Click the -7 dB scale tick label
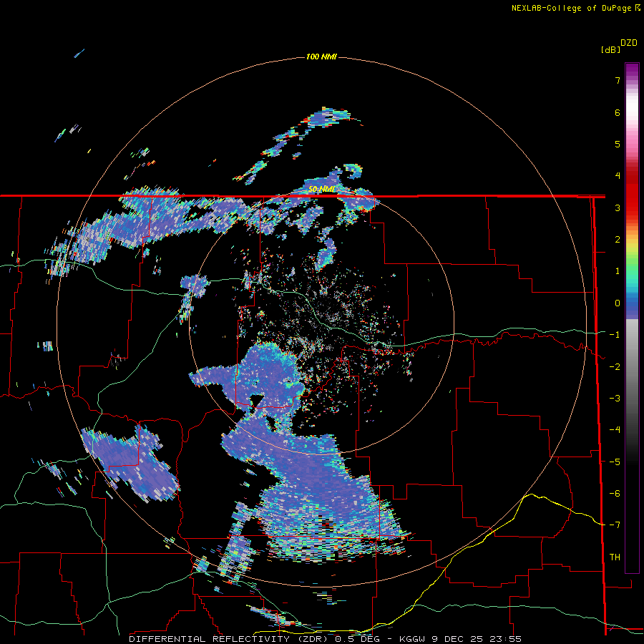 615,525
